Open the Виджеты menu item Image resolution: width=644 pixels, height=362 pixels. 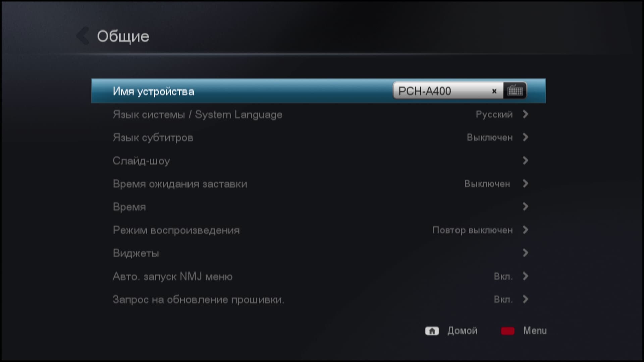(319, 253)
